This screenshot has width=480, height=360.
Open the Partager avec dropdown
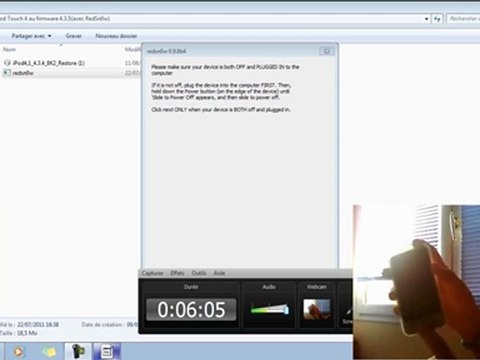point(31,36)
